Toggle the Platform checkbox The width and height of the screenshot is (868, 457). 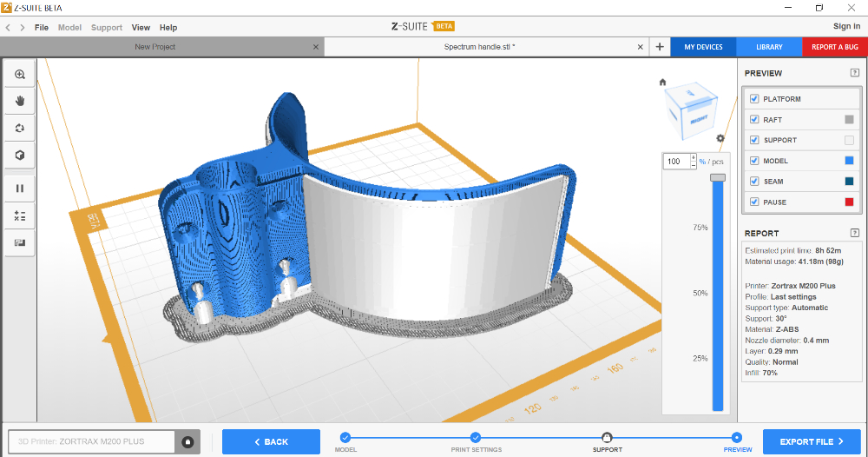coord(754,98)
